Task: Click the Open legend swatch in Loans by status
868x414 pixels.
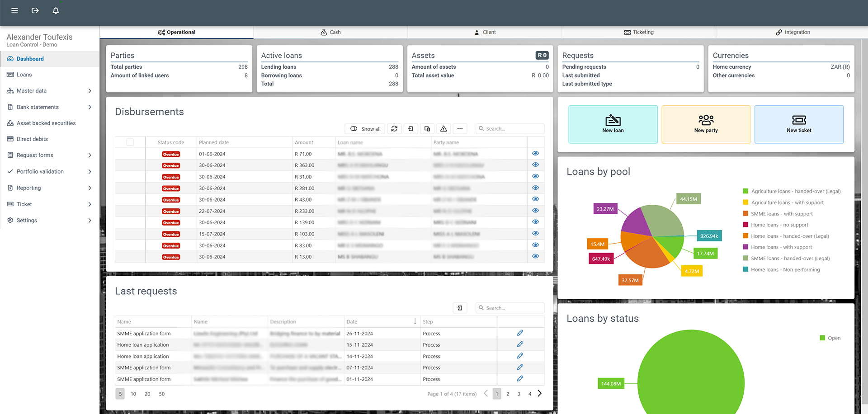Action: 822,338
